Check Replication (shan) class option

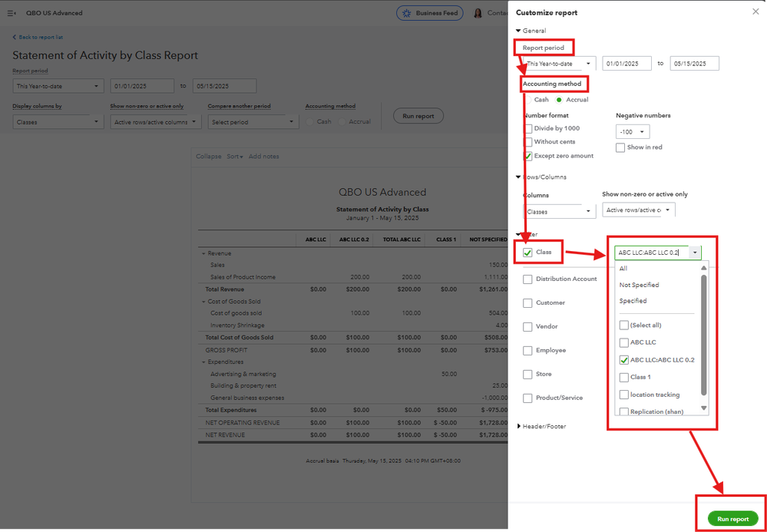tap(623, 411)
